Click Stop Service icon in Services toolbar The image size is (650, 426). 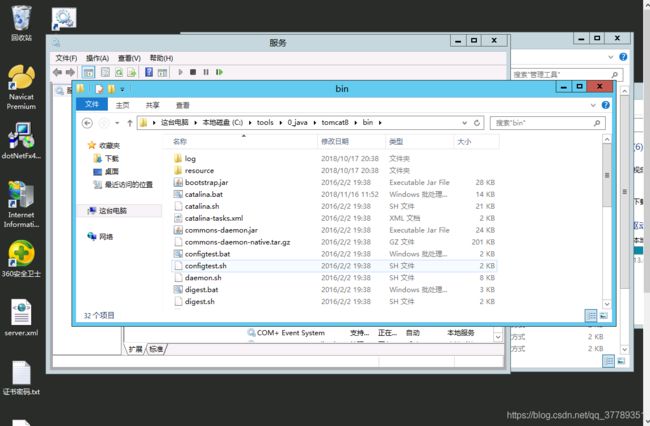pos(193,72)
